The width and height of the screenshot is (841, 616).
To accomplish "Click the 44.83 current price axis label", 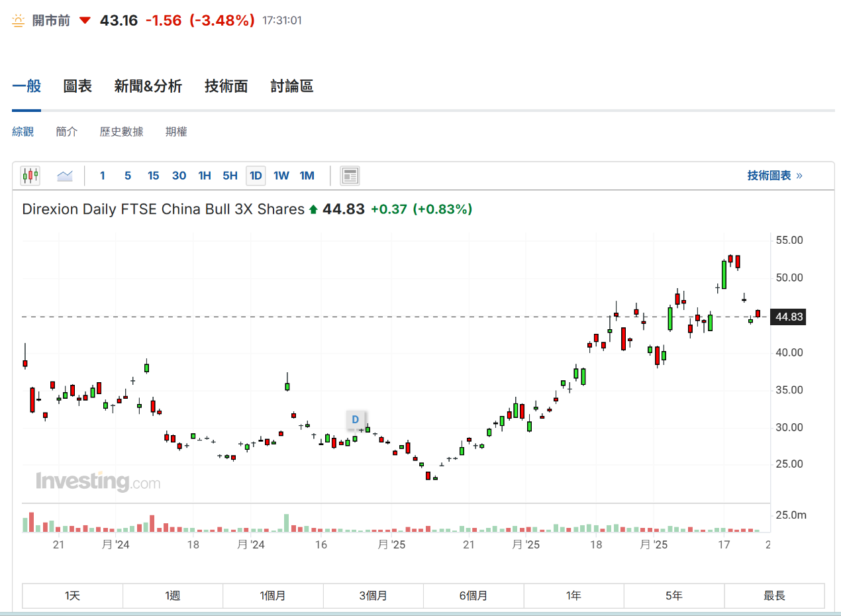I will click(x=789, y=317).
